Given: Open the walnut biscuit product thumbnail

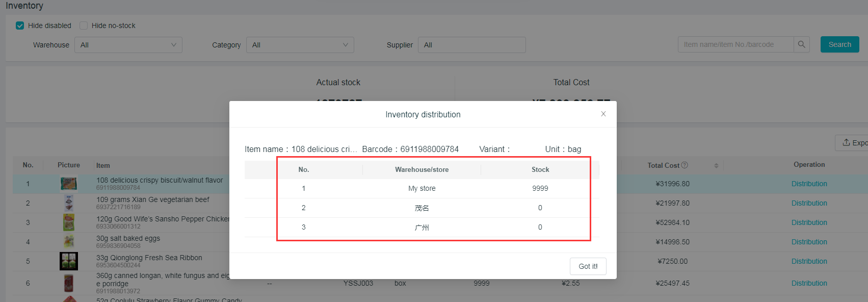Looking at the screenshot, I should [x=69, y=184].
